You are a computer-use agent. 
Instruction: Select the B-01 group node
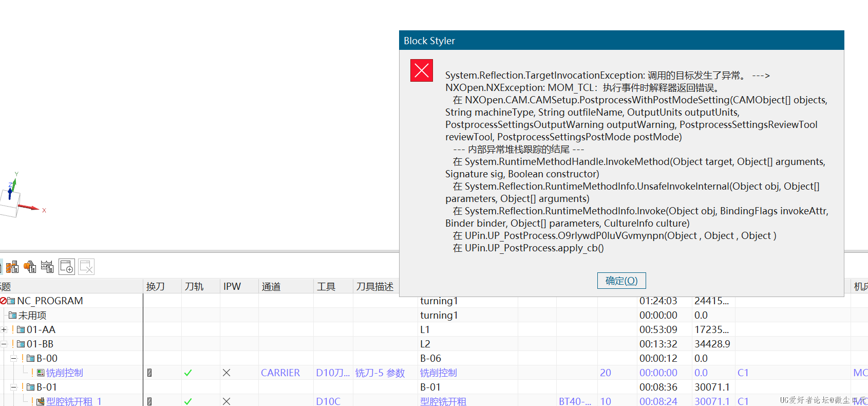47,387
